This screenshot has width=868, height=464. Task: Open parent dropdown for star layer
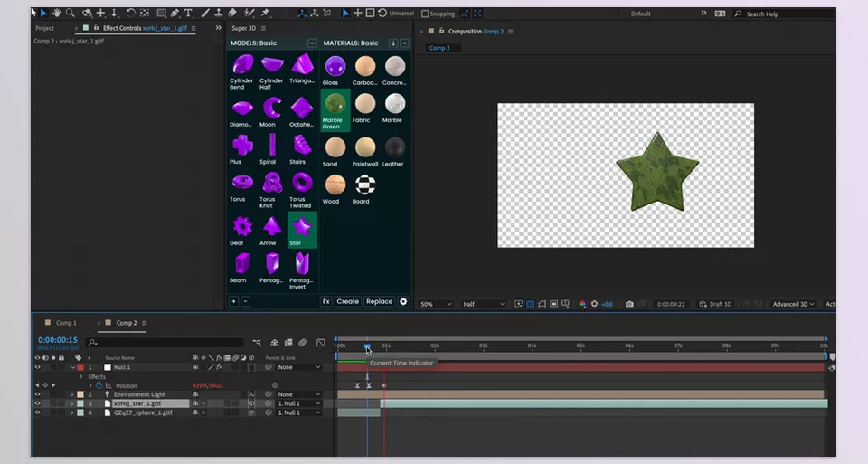pos(299,403)
